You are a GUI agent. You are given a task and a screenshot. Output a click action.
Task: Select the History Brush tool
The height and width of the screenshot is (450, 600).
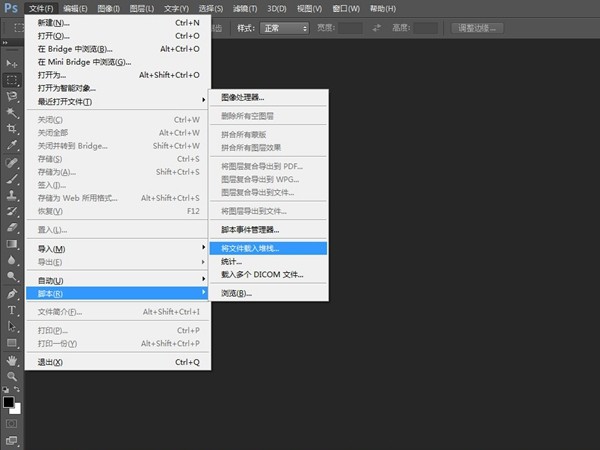(11, 211)
